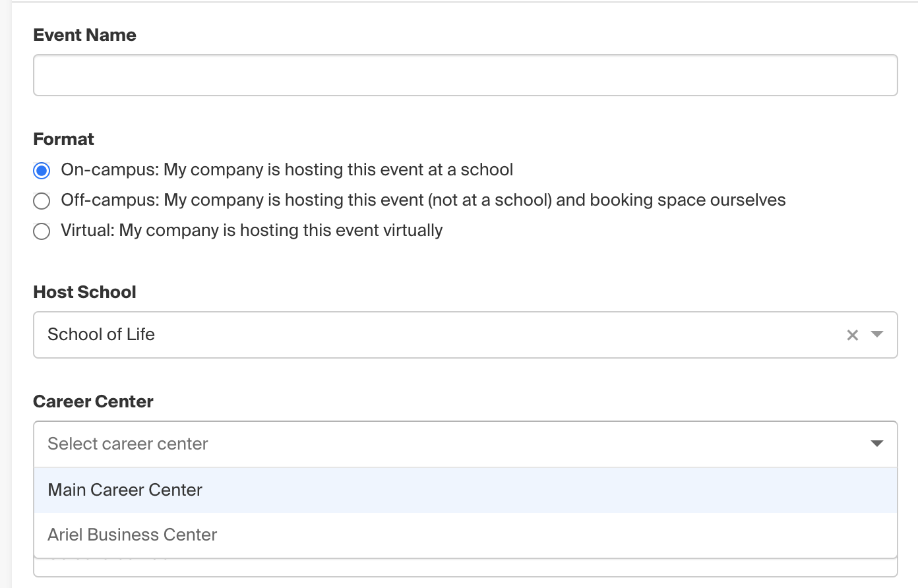Click the Format section heading
Screen dimensions: 918x588
pos(63,139)
